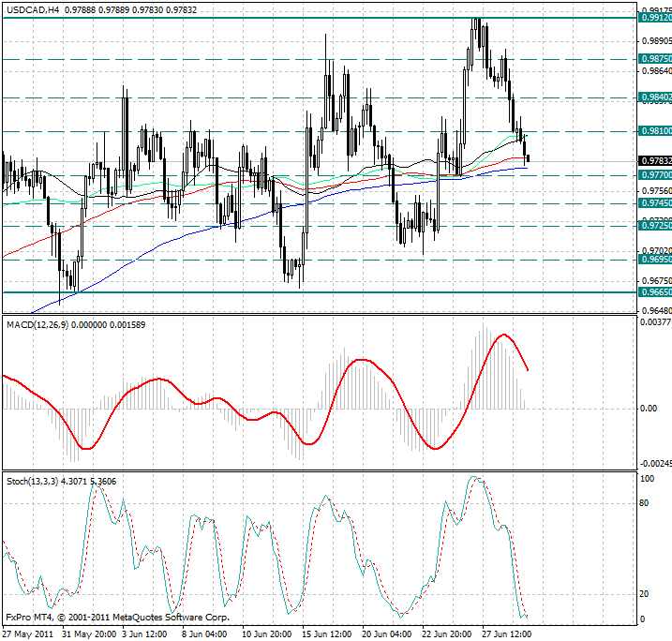Click the Stochastic 80 level label
The height and width of the screenshot is (641, 672).
pyautogui.click(x=644, y=503)
